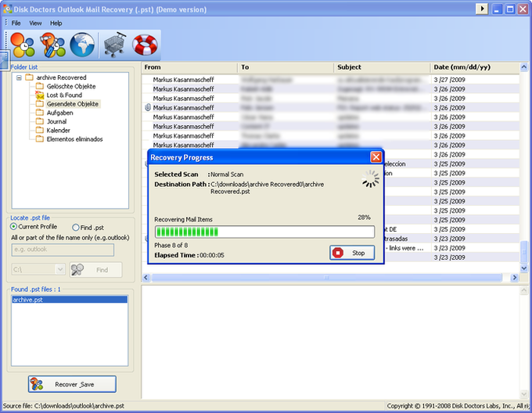Open the globe web toolbar icon
Screen dimensions: 532x413
(x=82, y=45)
